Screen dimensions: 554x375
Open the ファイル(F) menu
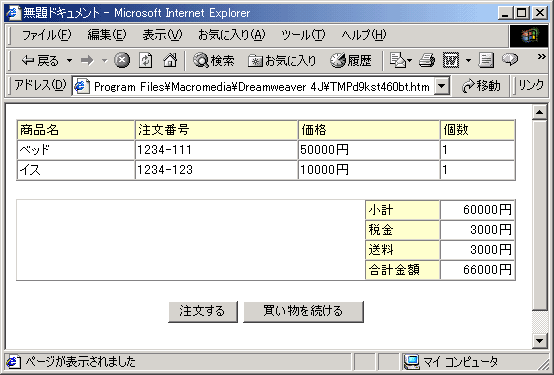(x=47, y=35)
